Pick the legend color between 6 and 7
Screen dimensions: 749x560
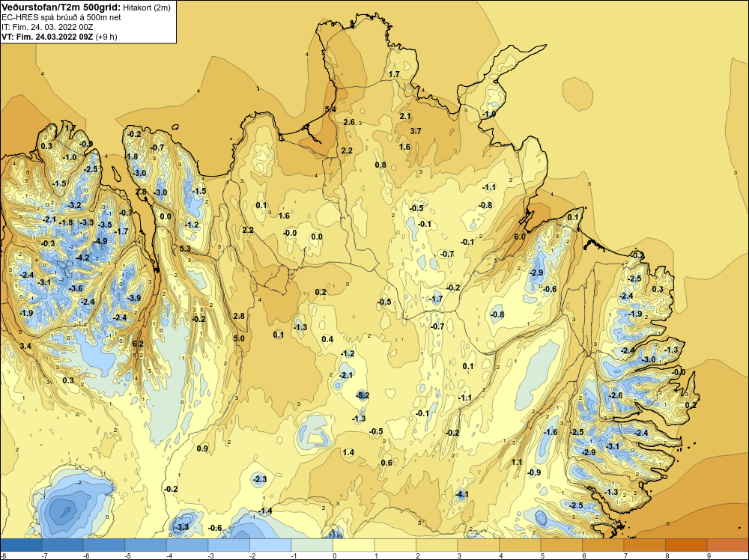(x=603, y=545)
